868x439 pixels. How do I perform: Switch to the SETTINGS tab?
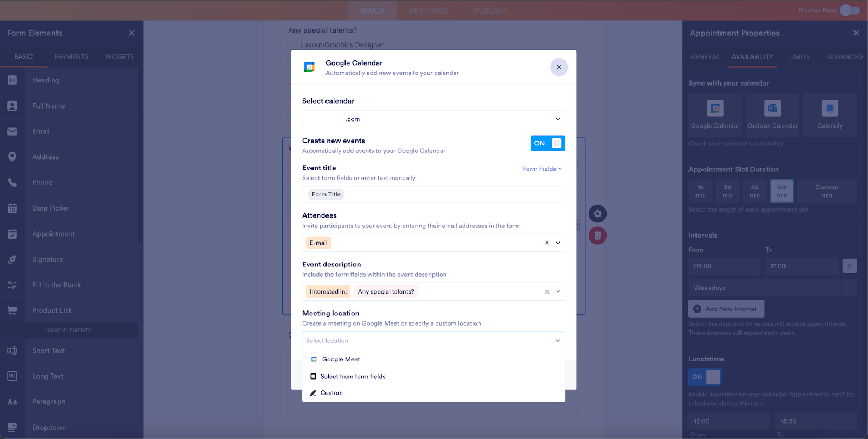(x=429, y=10)
